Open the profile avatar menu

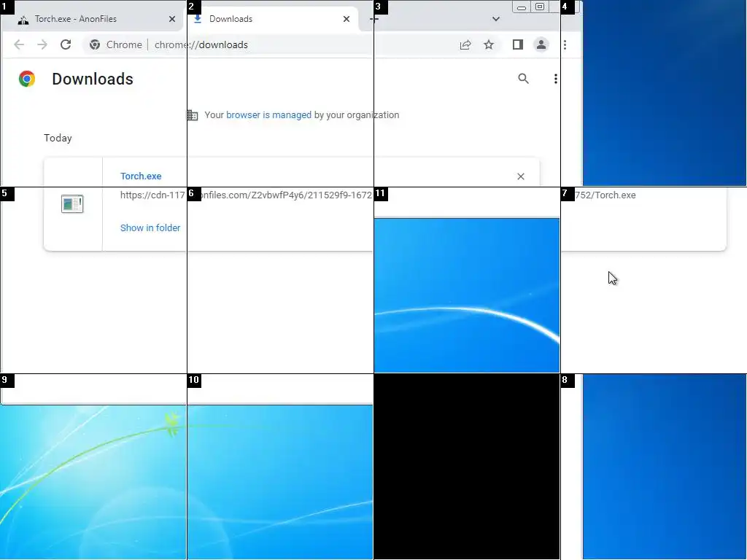click(x=541, y=44)
